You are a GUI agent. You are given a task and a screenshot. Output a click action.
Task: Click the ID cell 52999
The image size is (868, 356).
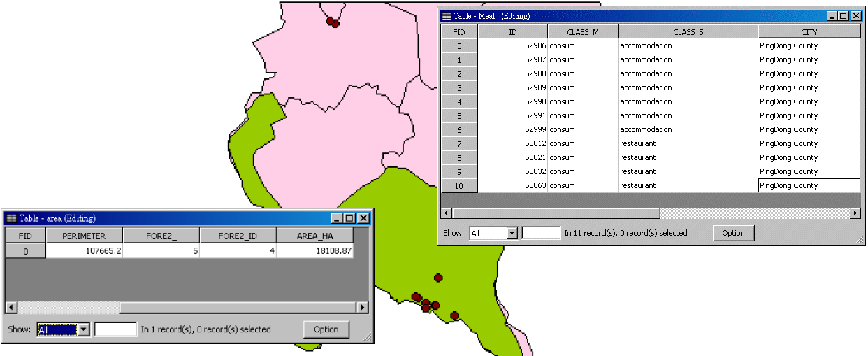(x=512, y=130)
